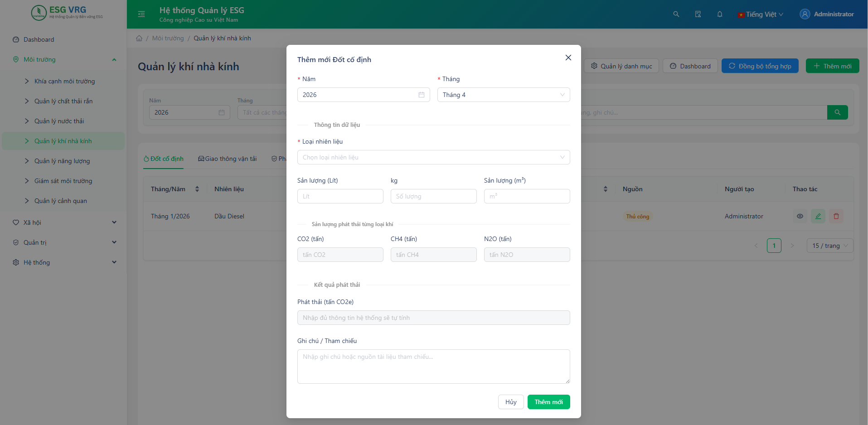Expand the Quản trị sidebar section
The image size is (868, 425).
63,242
